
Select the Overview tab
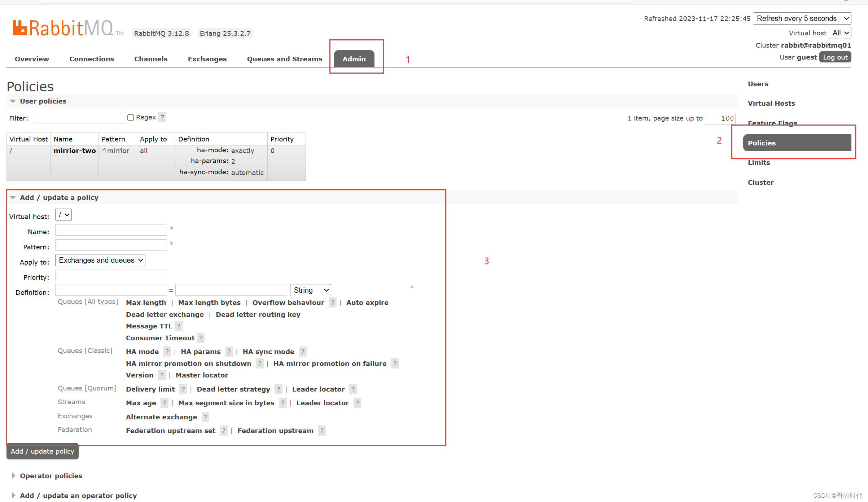(32, 58)
